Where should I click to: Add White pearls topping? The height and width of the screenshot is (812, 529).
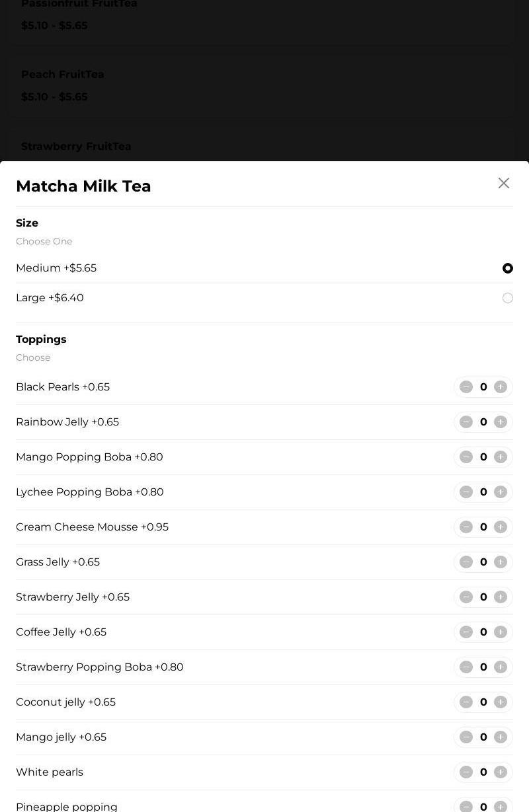(x=501, y=772)
